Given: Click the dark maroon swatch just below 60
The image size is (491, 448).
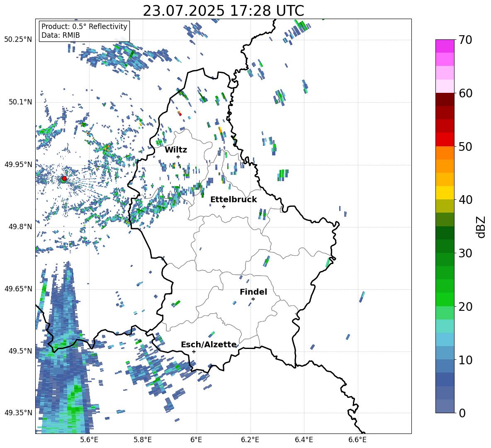Looking at the screenshot, I should click(445, 99).
